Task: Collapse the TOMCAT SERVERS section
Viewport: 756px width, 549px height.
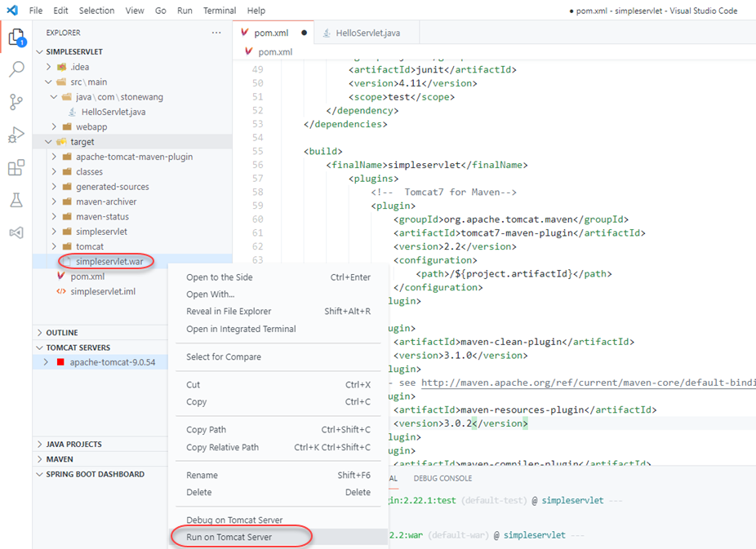Action: point(39,348)
